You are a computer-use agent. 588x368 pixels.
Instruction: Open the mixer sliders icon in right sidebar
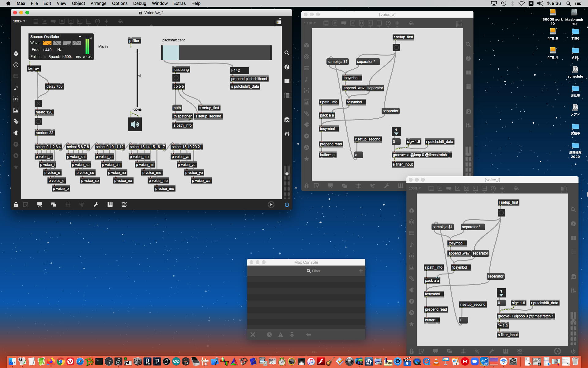[x=287, y=134]
